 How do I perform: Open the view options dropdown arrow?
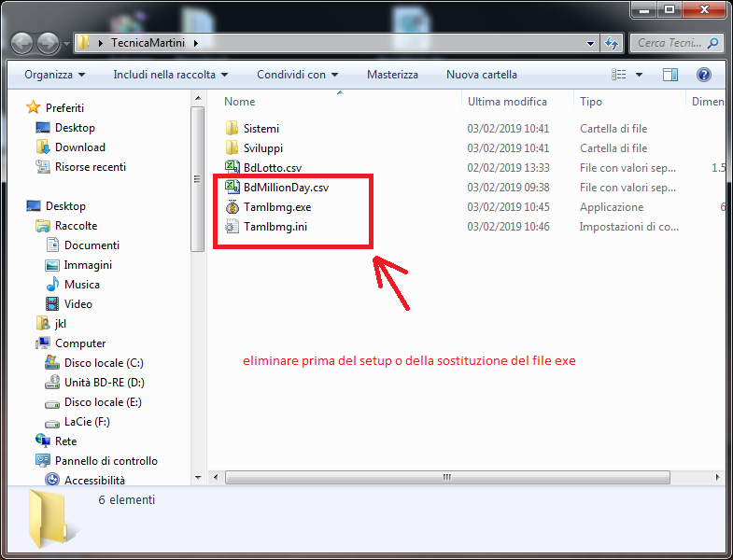pos(639,75)
